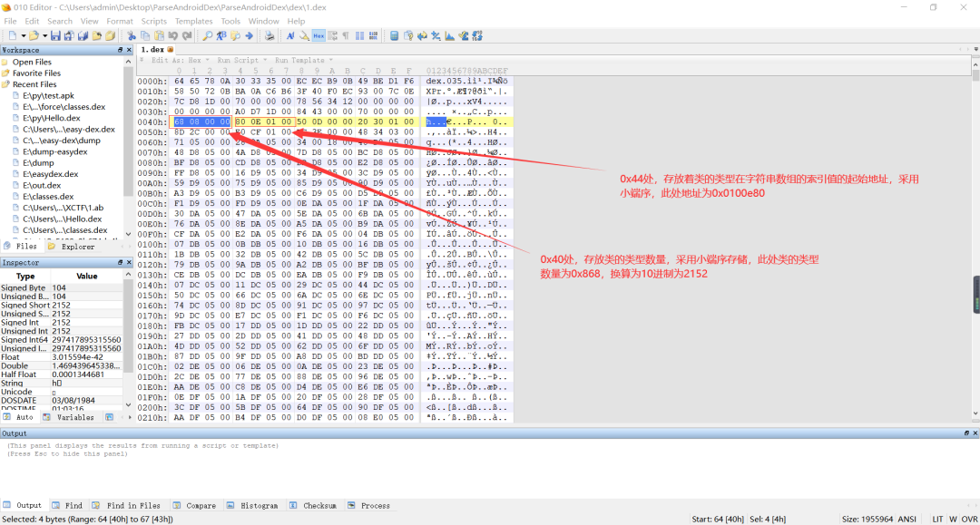Open the Tools menu

click(x=230, y=21)
